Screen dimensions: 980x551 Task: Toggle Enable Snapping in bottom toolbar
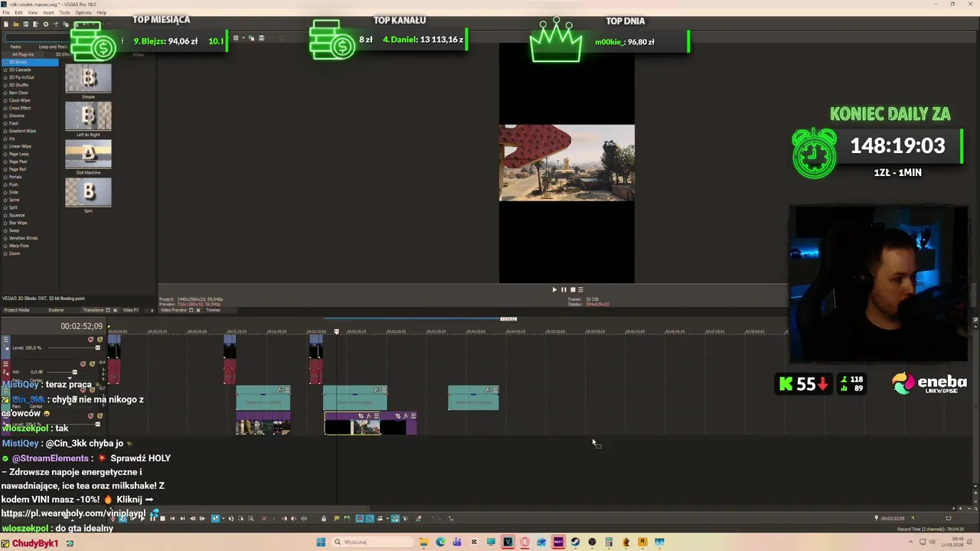[360, 518]
